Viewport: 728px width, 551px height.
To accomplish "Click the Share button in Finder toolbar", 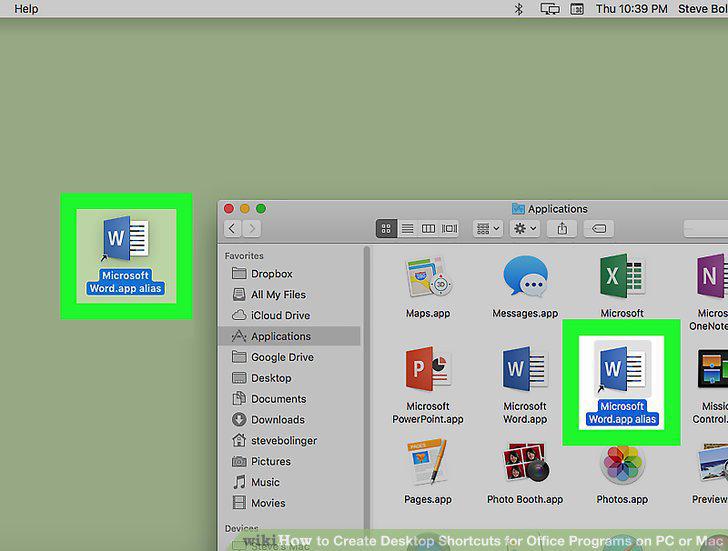I will (x=562, y=228).
